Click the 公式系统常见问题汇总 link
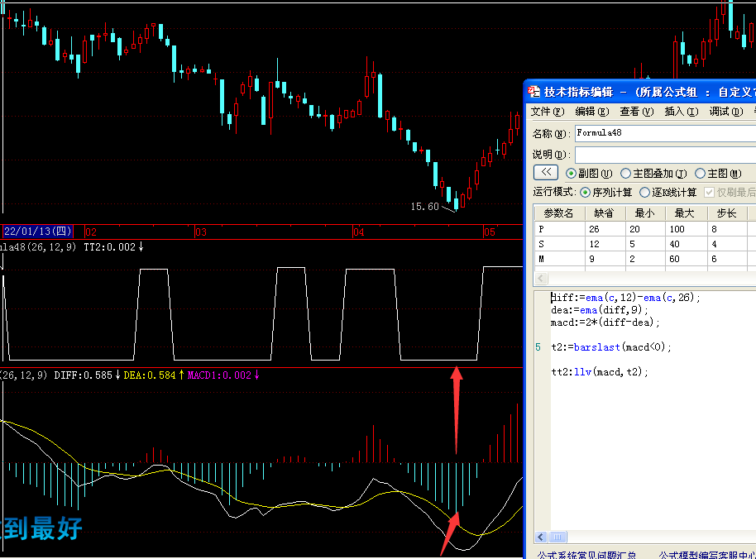 click(586, 555)
